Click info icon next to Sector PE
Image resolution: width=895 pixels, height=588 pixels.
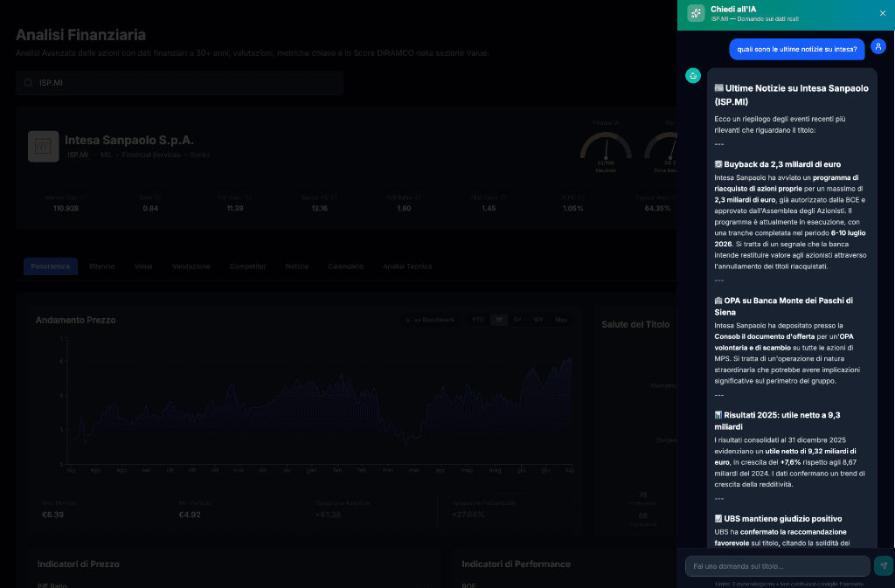pyautogui.click(x=334, y=197)
